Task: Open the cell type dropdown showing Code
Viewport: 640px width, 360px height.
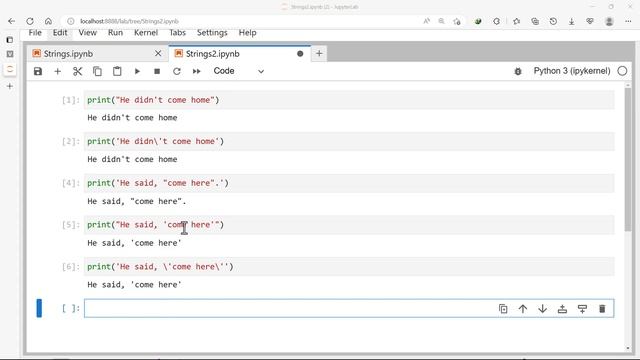Action: 239,71
